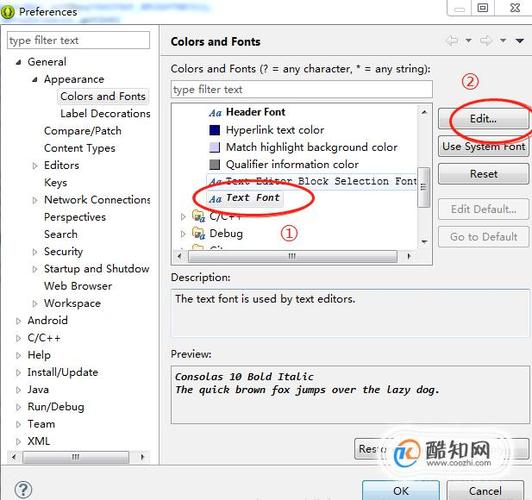532x500 pixels.
Task: Click the Cancel button
Action: tap(485, 491)
